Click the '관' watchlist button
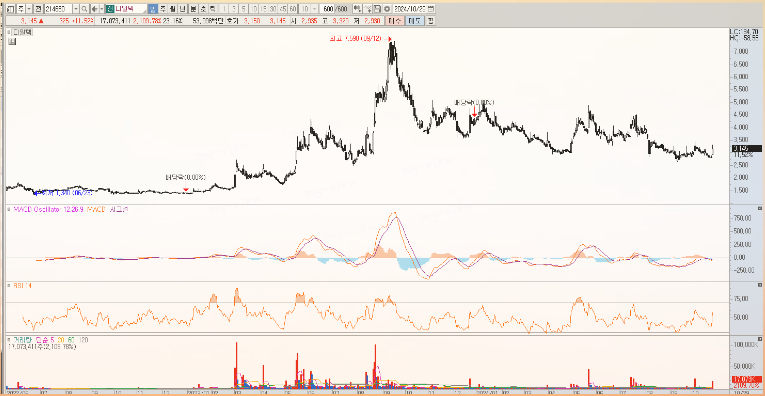This screenshot has width=765, height=396. pos(38,9)
